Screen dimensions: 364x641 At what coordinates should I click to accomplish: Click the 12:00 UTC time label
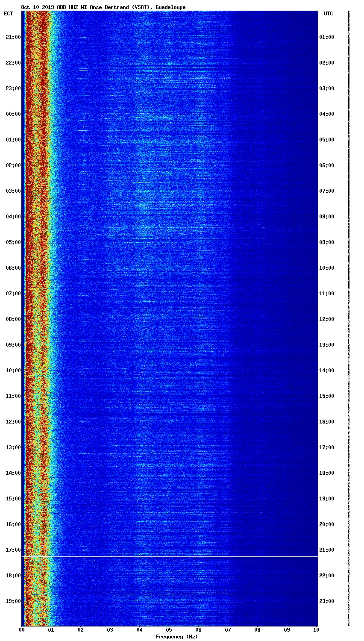click(x=327, y=319)
